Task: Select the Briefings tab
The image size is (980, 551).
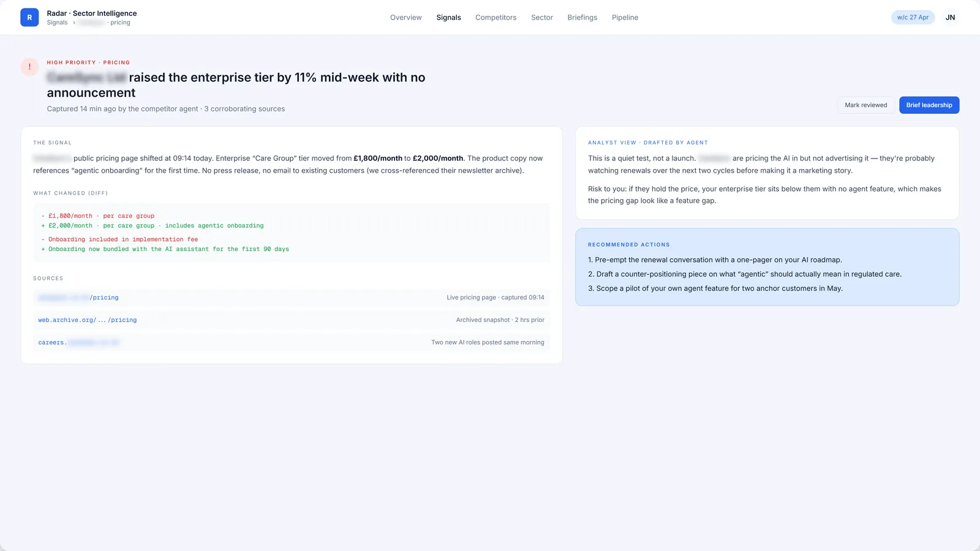Action: pos(582,18)
